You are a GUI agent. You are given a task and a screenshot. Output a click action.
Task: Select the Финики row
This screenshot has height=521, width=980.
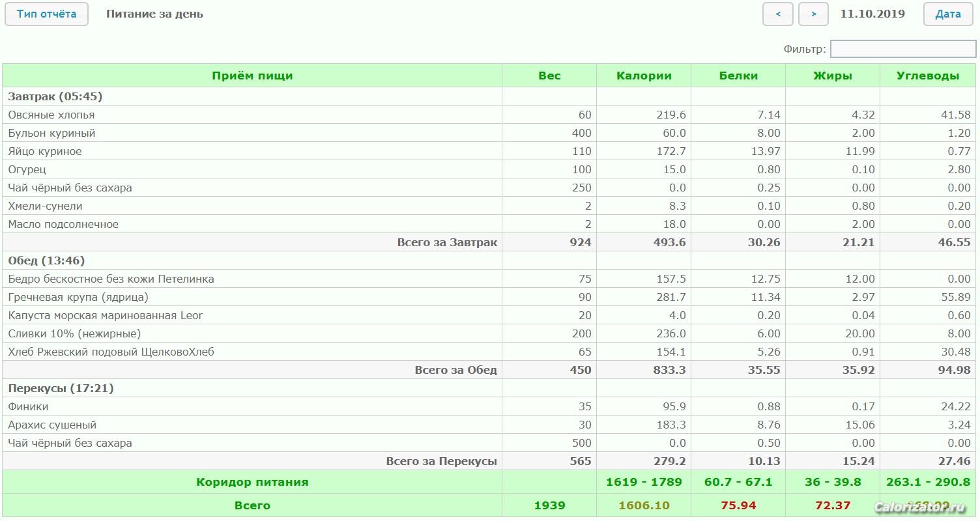(489, 406)
